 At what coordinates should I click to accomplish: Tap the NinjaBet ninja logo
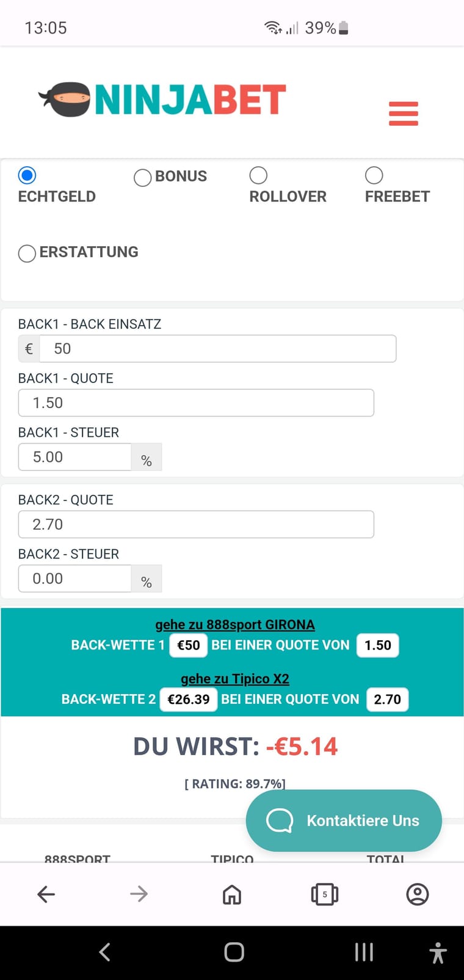162,100
